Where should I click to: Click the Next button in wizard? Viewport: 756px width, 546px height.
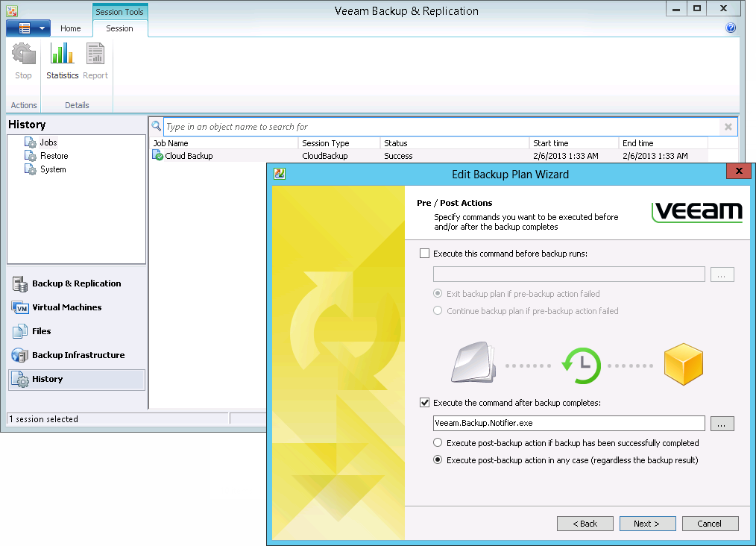647,524
